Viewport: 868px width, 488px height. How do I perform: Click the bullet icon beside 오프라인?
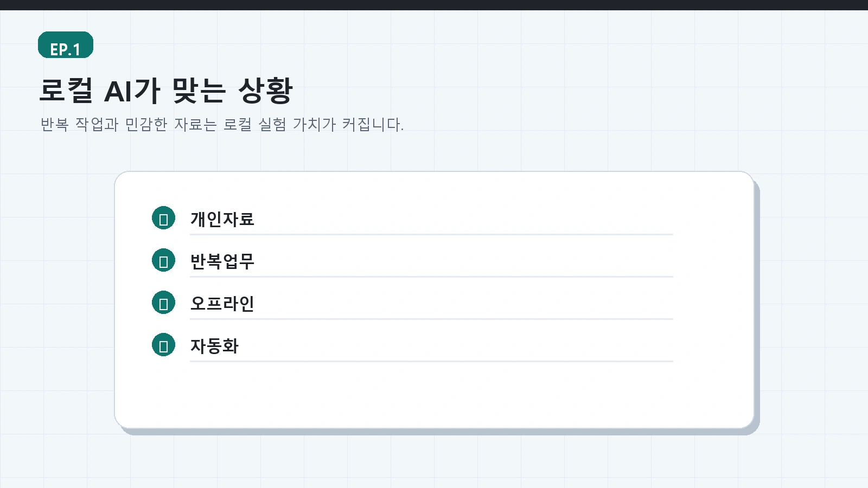point(163,303)
